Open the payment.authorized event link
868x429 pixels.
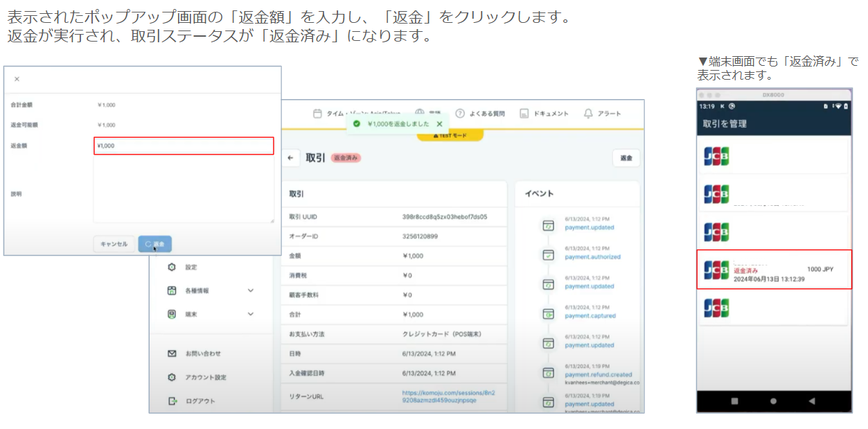592,256
